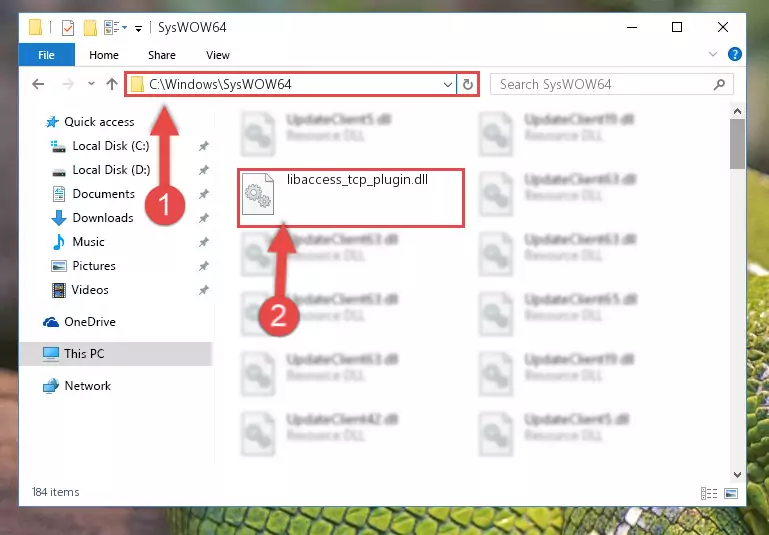Expand address bar history dropdown

447,84
